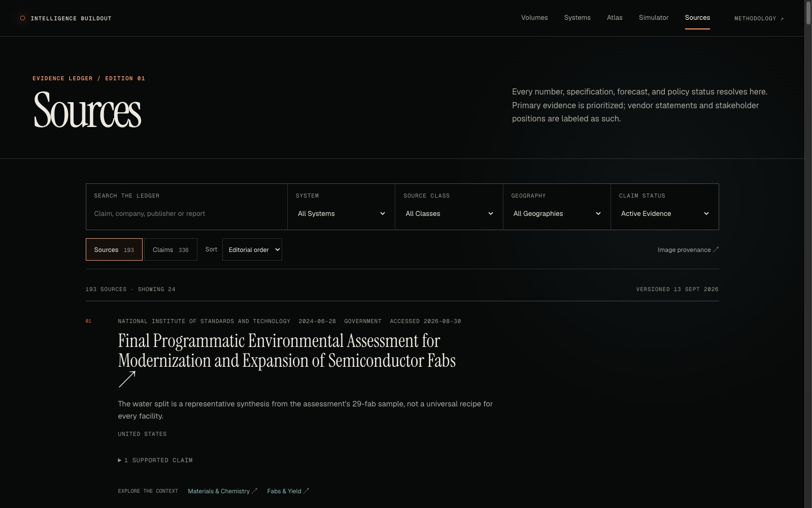
Task: Click the 'ACCESSED 2026-08-30' text
Action: pyautogui.click(x=425, y=322)
